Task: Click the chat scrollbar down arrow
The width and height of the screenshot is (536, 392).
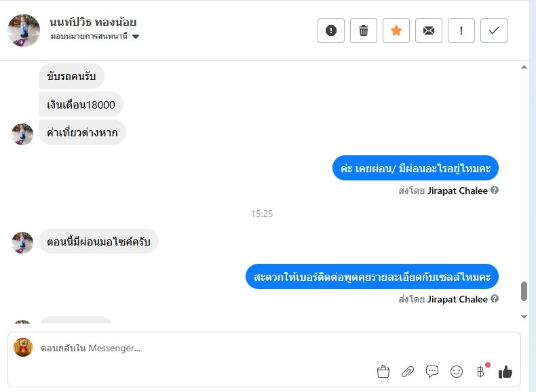Action: tap(524, 317)
